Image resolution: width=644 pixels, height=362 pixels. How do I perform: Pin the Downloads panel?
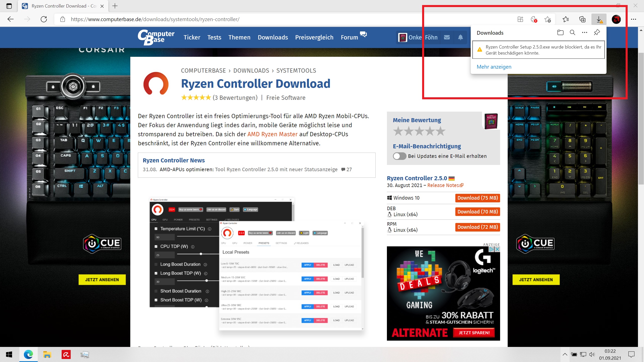597,33
